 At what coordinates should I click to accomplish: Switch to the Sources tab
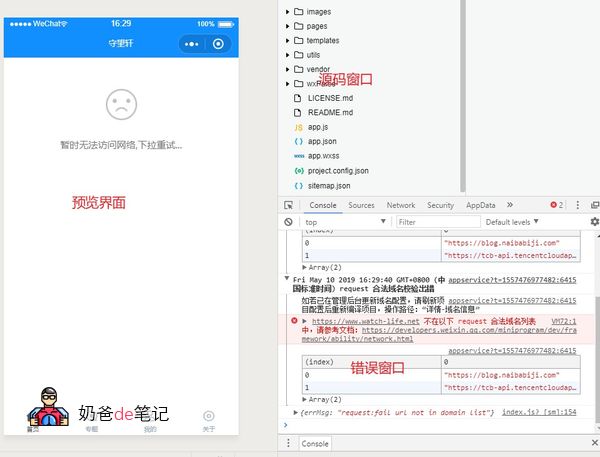(361, 205)
